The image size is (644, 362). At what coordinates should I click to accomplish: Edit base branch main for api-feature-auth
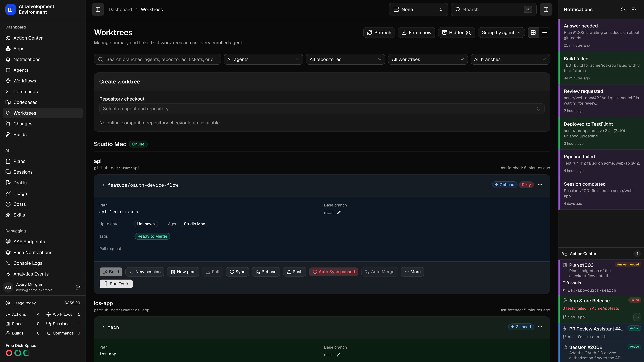coord(339,213)
